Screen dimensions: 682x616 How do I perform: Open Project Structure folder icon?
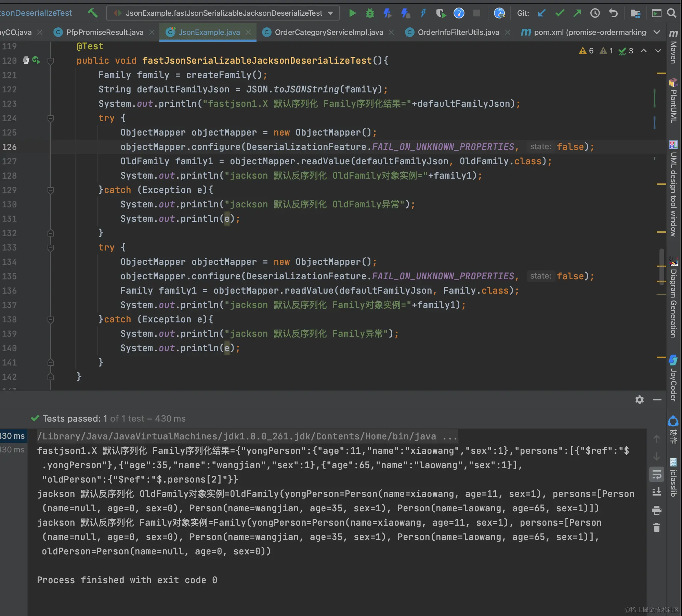(x=635, y=13)
